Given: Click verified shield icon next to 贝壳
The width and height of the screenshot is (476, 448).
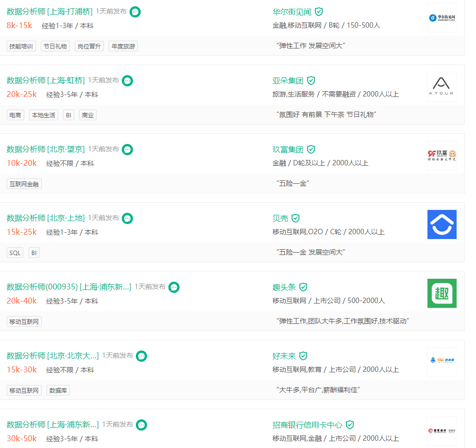Looking at the screenshot, I should [295, 218].
